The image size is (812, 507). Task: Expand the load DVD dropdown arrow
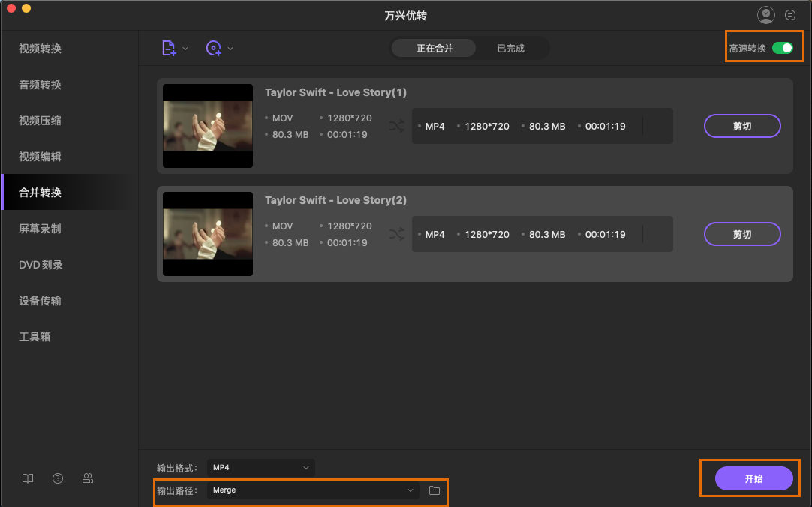tap(230, 49)
